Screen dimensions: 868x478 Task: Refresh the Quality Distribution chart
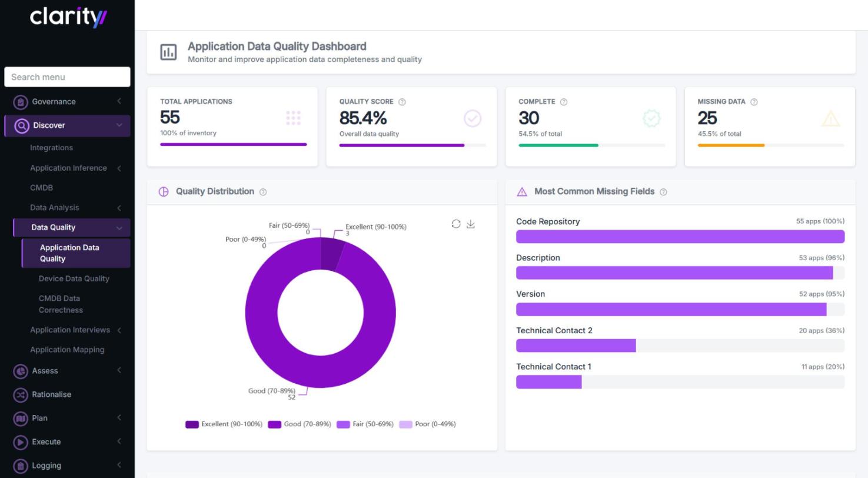[x=456, y=224]
